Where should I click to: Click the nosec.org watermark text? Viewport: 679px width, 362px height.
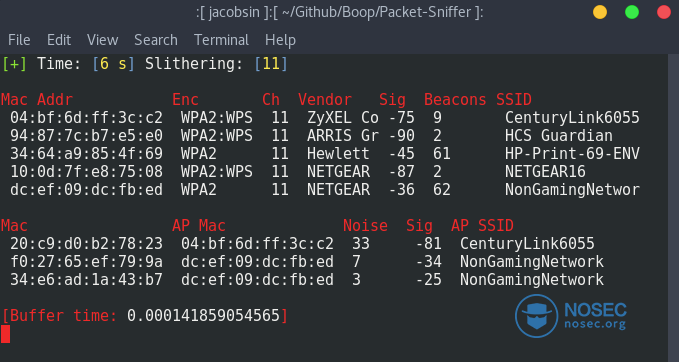[595, 324]
